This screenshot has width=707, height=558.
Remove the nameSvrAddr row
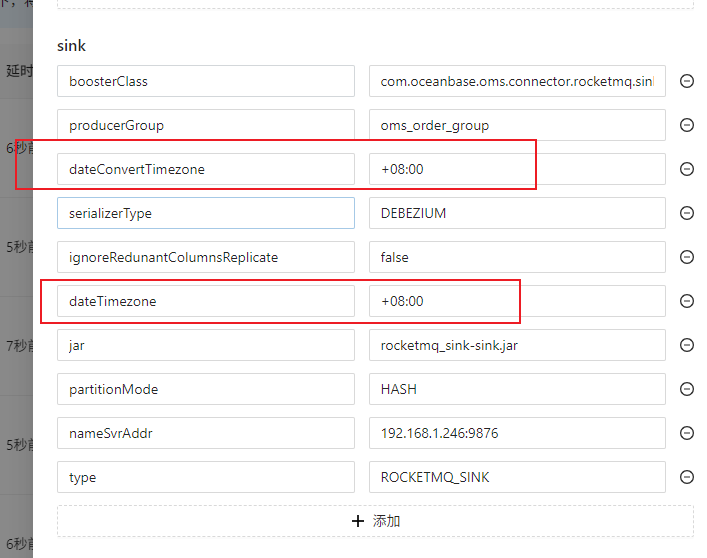[x=687, y=433]
